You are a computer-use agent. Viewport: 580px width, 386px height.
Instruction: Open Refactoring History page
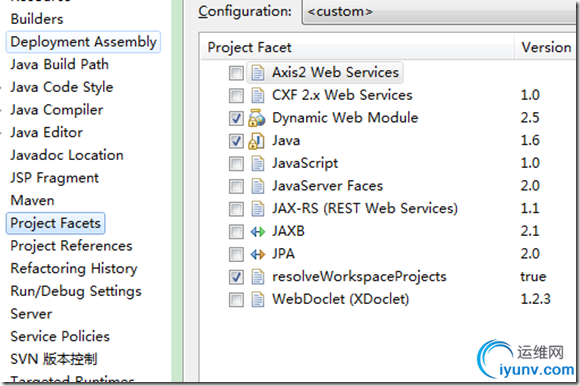[x=74, y=269]
